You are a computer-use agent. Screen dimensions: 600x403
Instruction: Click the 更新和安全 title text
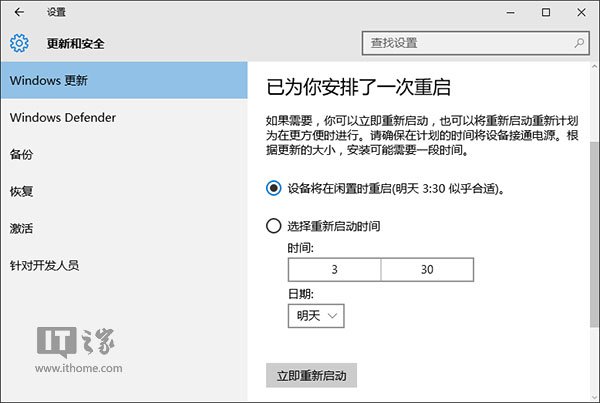(75, 44)
